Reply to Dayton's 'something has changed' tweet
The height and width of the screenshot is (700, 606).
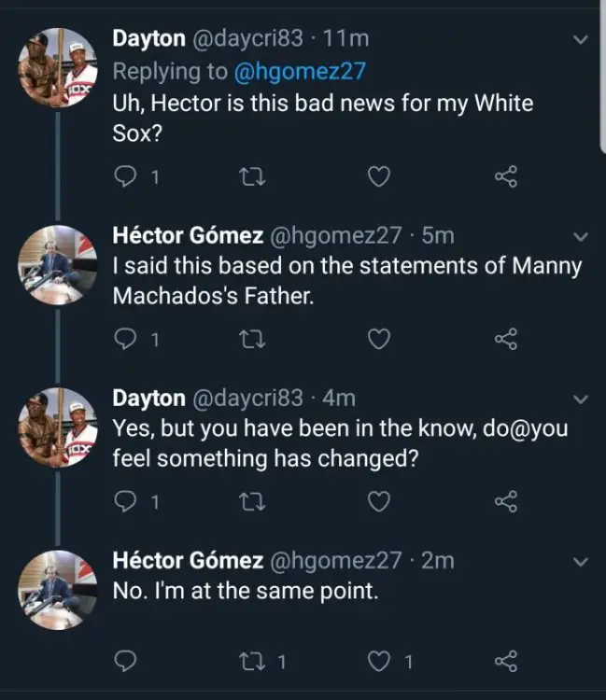[125, 501]
